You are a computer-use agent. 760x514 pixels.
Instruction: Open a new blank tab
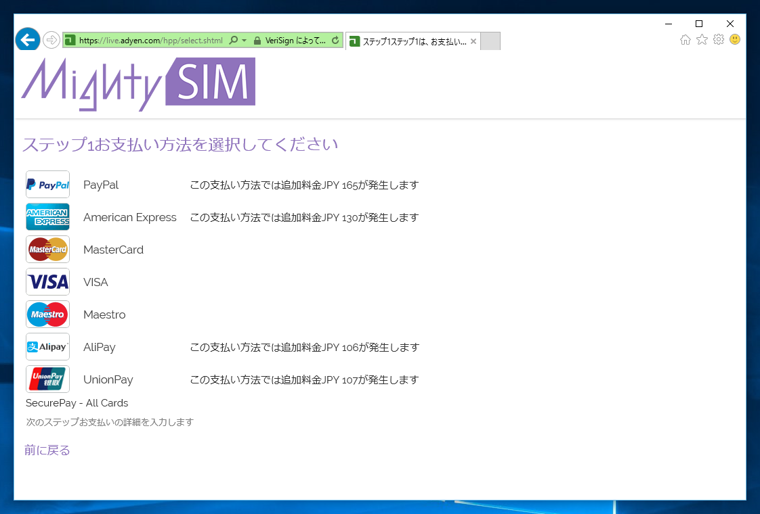click(491, 41)
